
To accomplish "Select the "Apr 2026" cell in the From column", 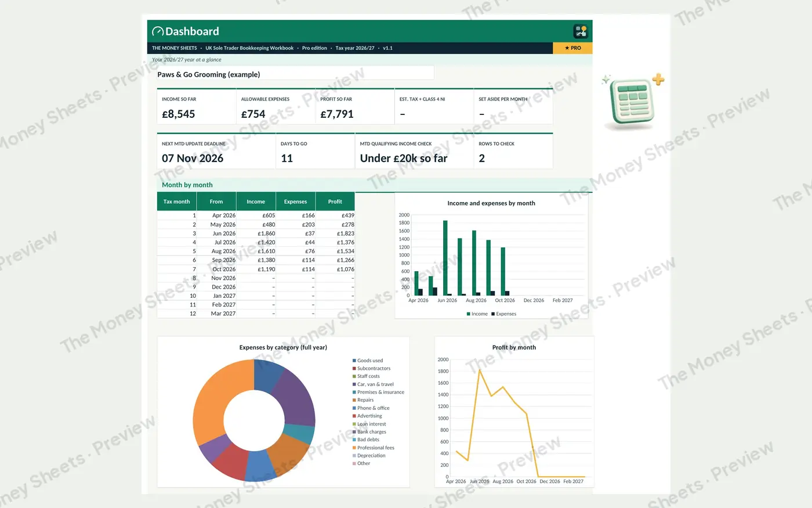I will [x=216, y=215].
